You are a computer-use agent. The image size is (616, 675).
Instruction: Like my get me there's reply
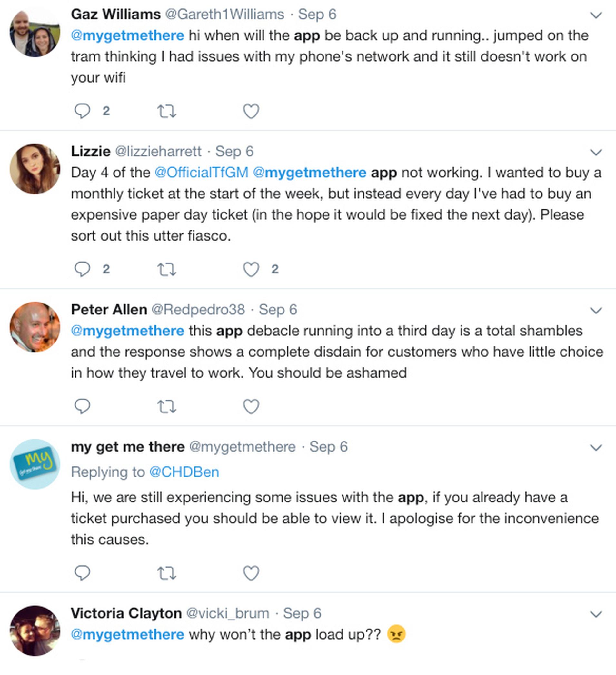[x=251, y=573]
